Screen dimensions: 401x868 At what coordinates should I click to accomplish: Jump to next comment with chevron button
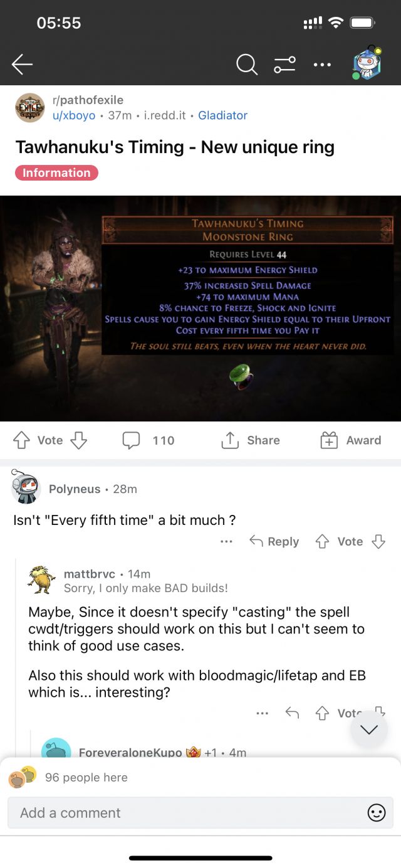(x=369, y=729)
